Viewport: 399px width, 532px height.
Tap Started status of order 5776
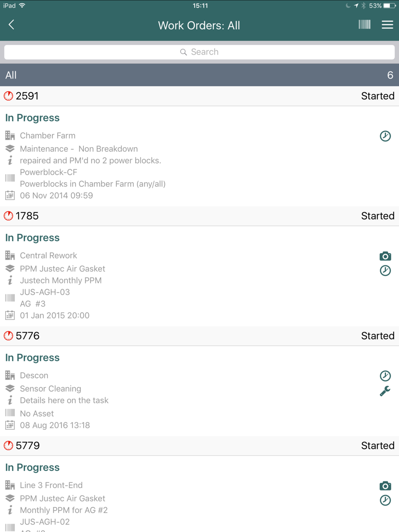(377, 336)
